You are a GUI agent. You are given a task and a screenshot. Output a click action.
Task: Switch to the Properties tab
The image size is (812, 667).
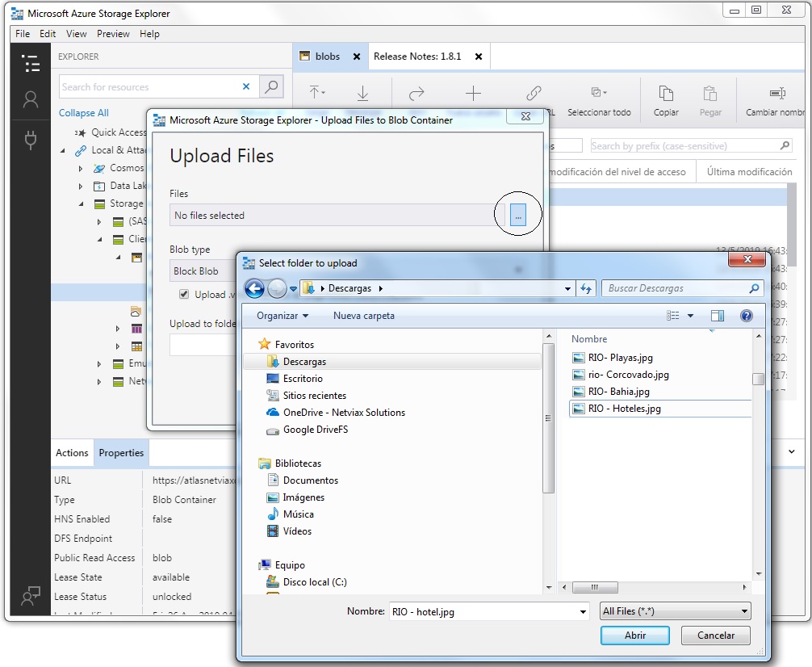(121, 452)
